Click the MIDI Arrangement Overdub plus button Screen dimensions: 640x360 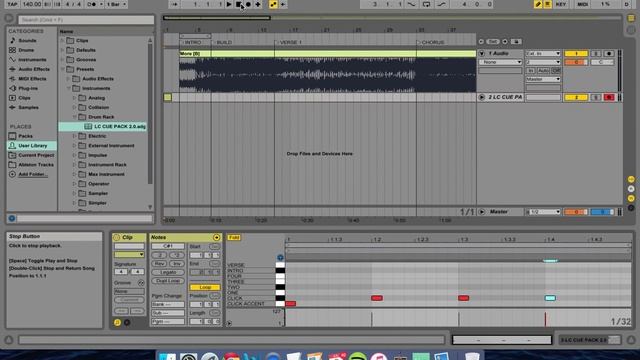pyautogui.click(x=258, y=4)
